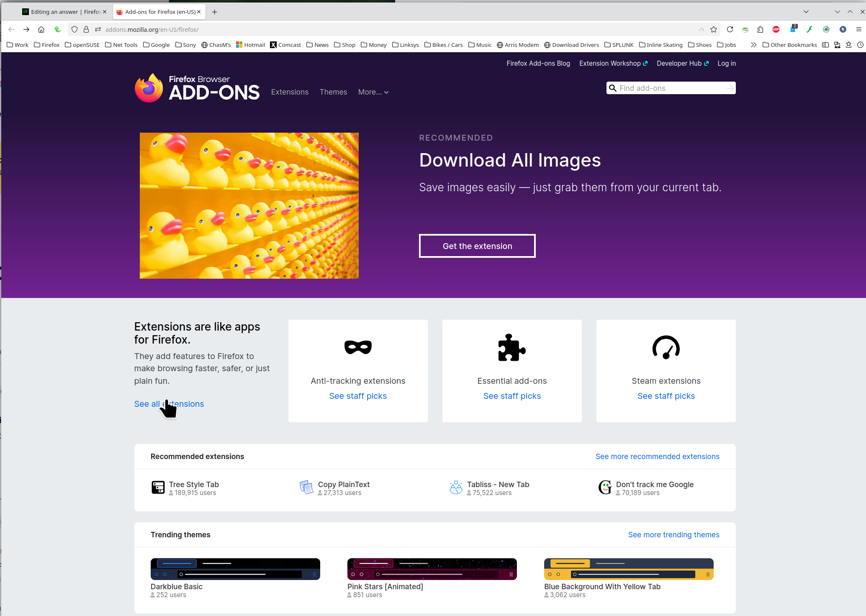The height and width of the screenshot is (616, 866).
Task: Open tracking protection shield in address bar
Action: click(75, 29)
